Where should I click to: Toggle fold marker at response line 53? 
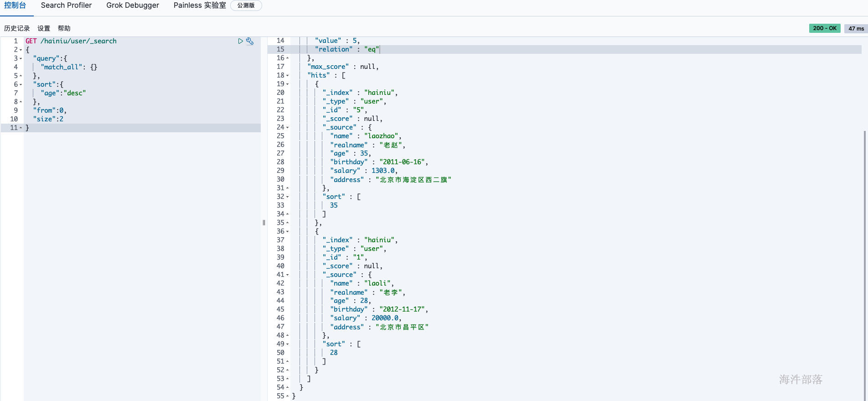pyautogui.click(x=288, y=379)
